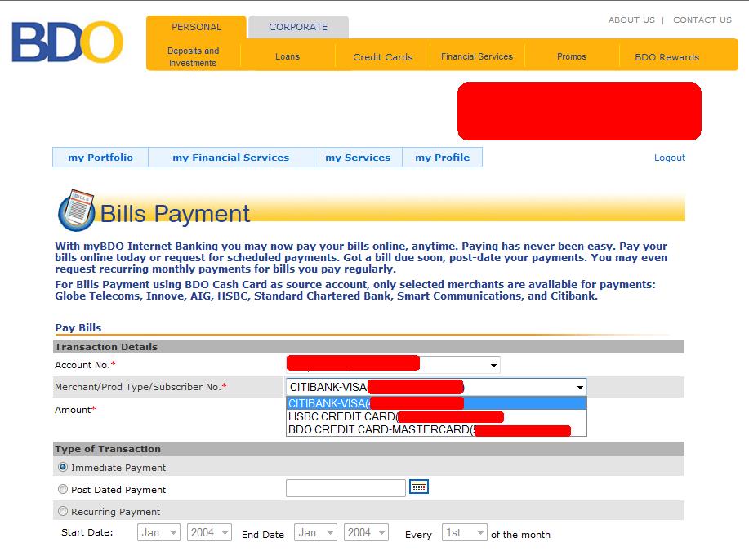The height and width of the screenshot is (560, 749).
Task: Select Post Dated Payment radio button
Action: (x=63, y=489)
